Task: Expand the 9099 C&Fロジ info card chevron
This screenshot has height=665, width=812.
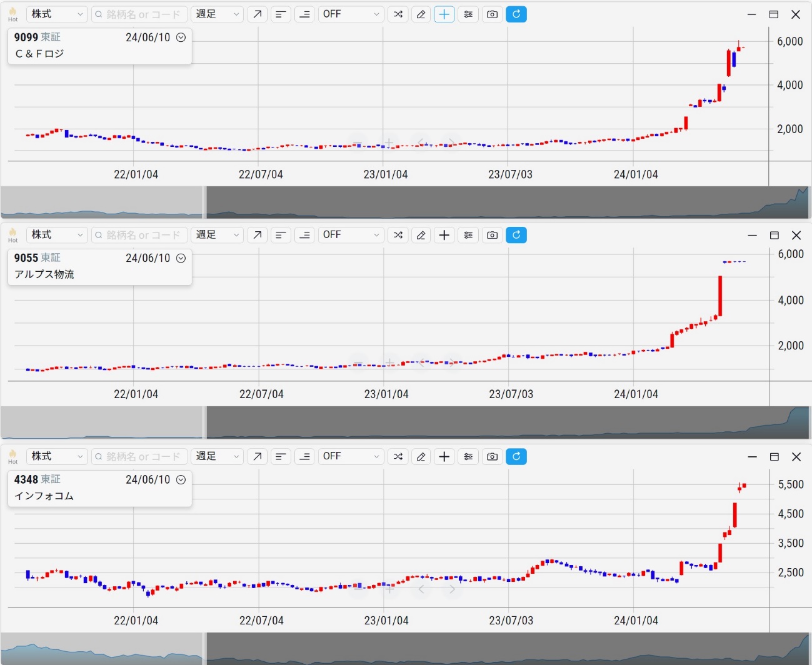Action: tap(181, 37)
